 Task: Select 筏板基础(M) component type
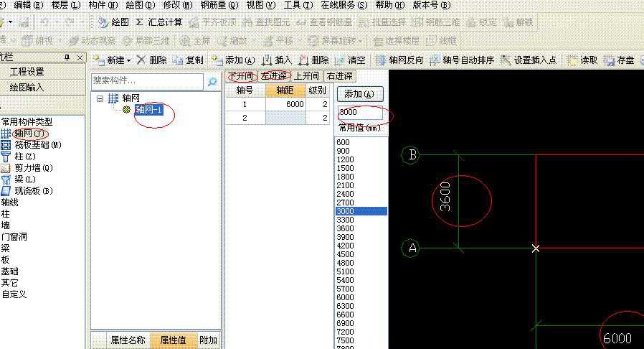[x=32, y=145]
